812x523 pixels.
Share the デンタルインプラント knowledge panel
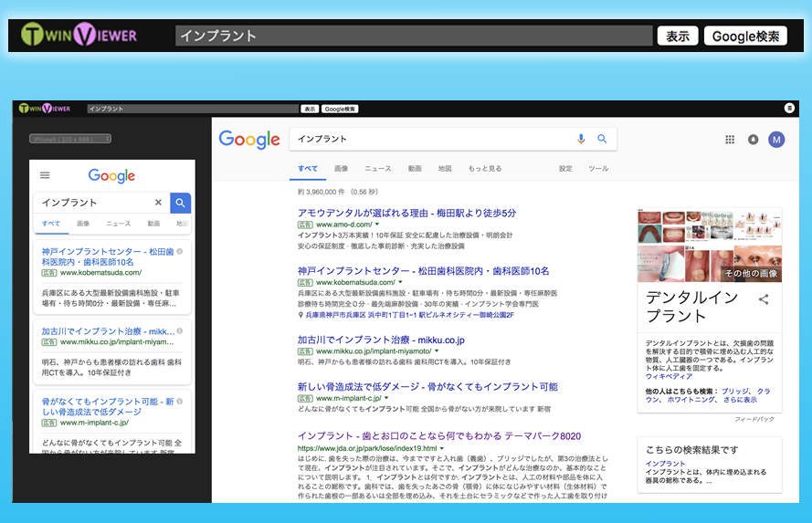pos(764,299)
